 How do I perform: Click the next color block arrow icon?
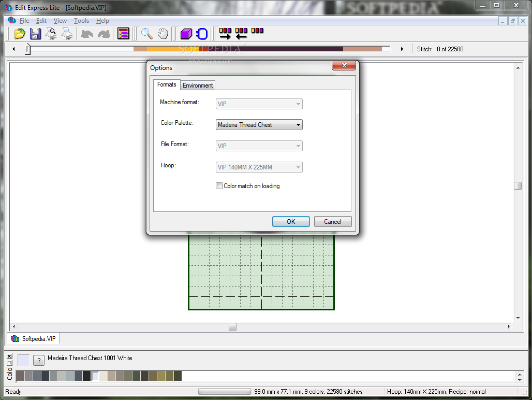(225, 34)
